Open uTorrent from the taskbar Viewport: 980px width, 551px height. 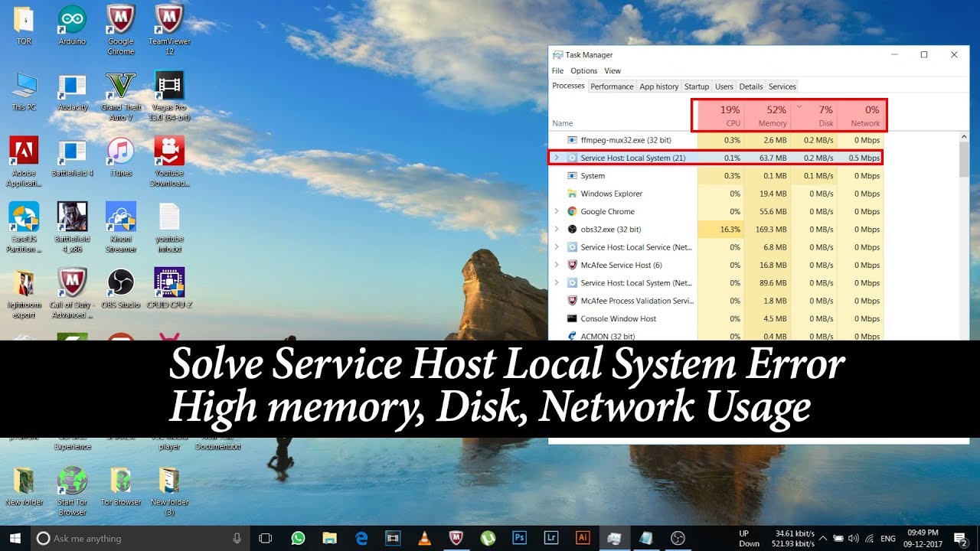pos(487,538)
